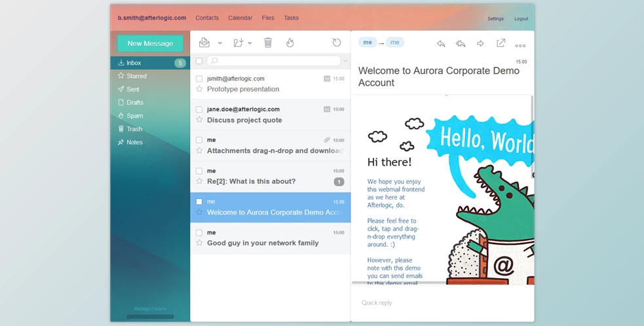Click b.smith@afterlogic.com account link
The image size is (644, 326).
click(152, 18)
